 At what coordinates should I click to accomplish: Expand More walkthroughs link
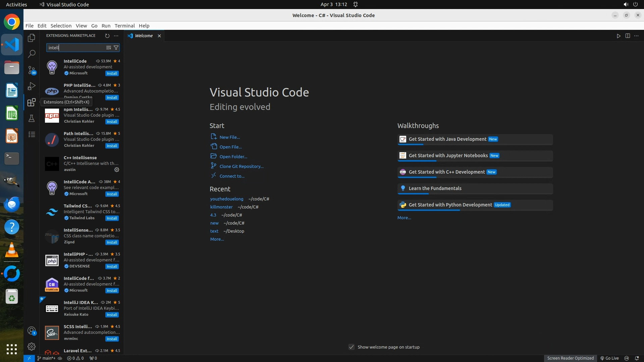(x=404, y=218)
